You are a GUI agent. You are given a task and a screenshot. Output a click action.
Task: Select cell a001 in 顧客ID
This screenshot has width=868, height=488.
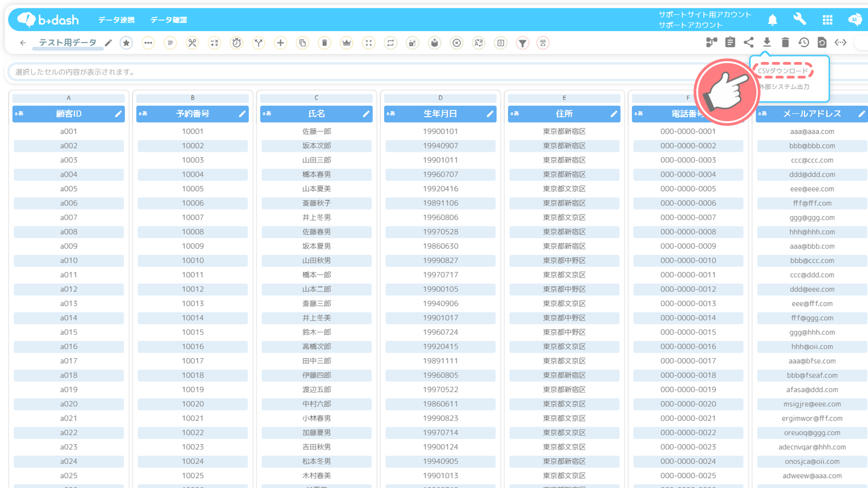point(68,131)
